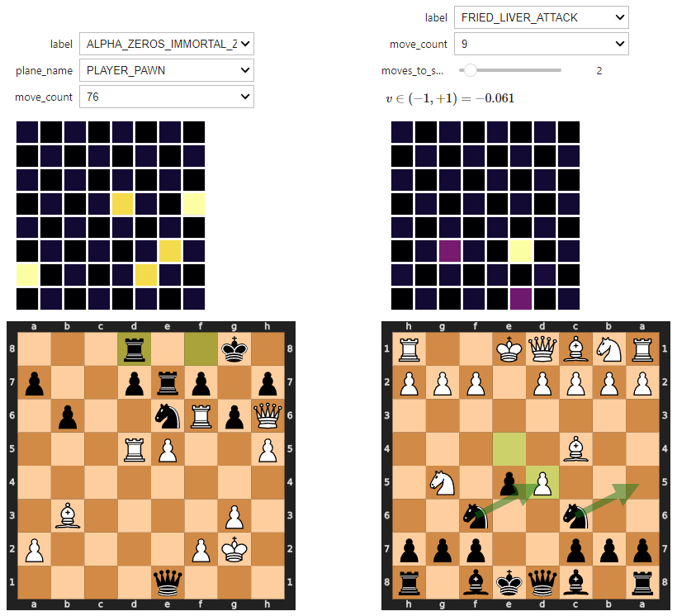Click the black queen on e1
Image resolution: width=677 pixels, height=616 pixels.
tap(168, 582)
